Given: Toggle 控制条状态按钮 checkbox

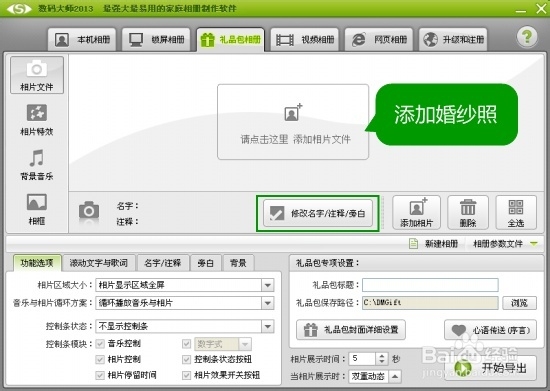Looking at the screenshot, I should [x=186, y=359].
